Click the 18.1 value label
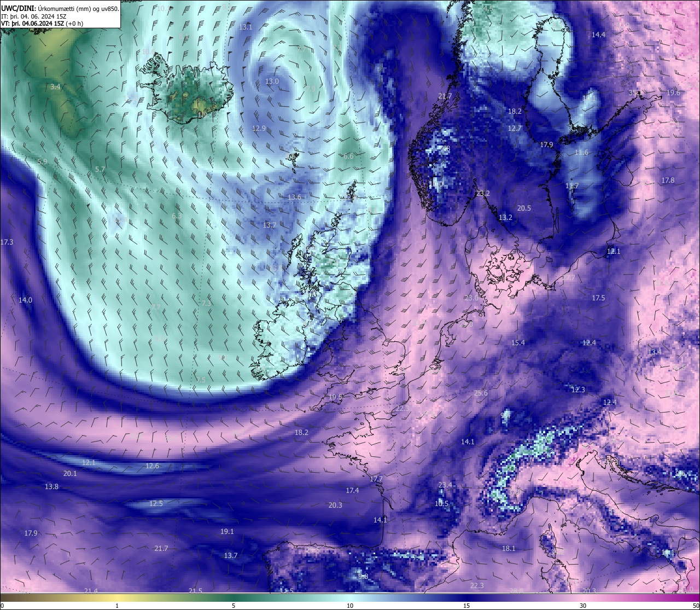The height and width of the screenshot is (610, 700). [x=509, y=548]
